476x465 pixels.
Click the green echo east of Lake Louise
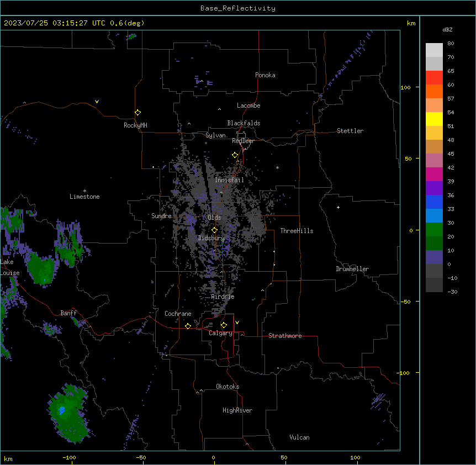41,270
